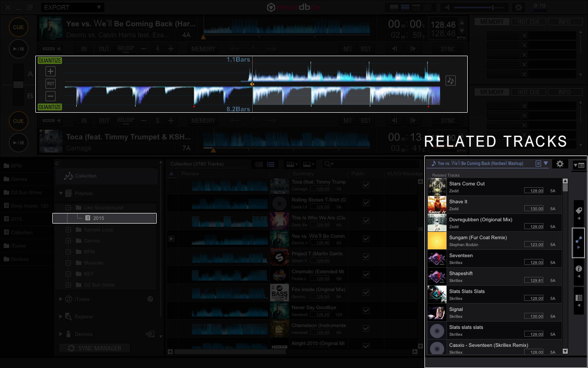This screenshot has height=368, width=588.
Task: Open the info panel icon on right strip
Action: (579, 271)
